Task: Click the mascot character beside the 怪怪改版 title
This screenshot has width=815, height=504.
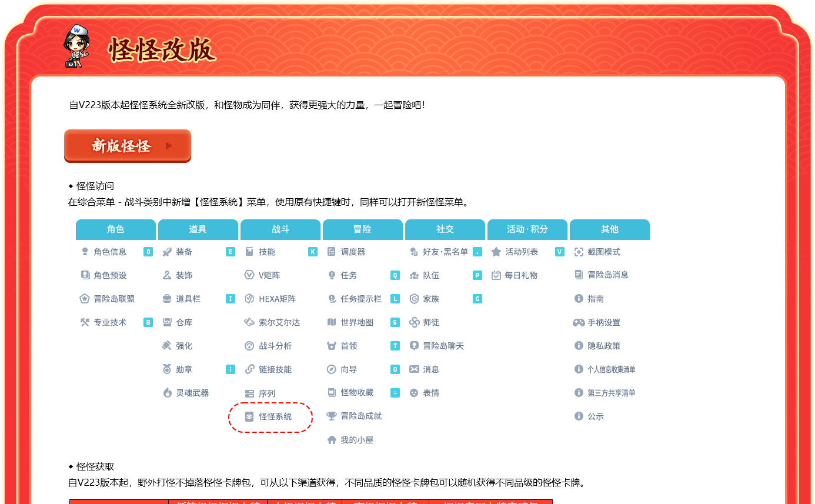Action: 76,46
